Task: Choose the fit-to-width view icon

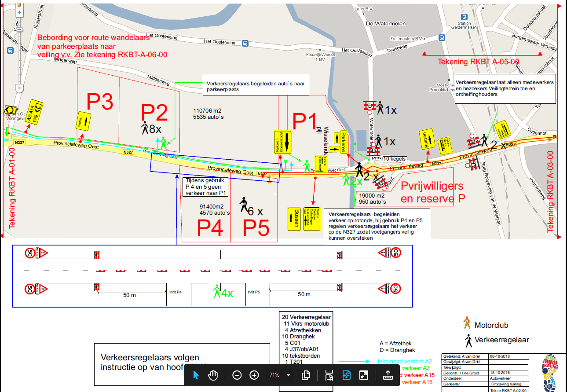Action: tap(329, 375)
